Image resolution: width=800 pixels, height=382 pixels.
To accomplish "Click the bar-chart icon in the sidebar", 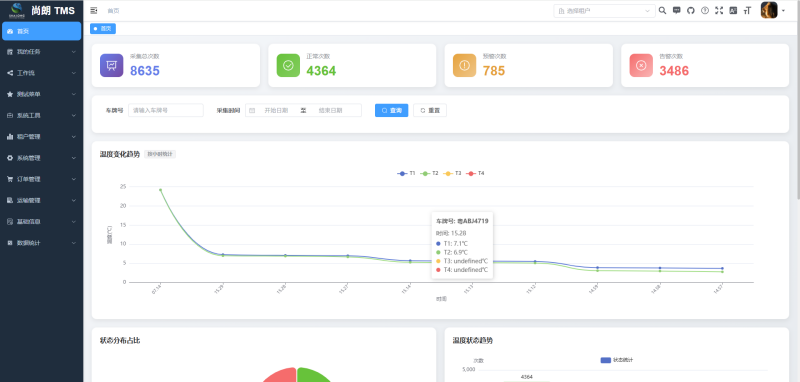I will click(x=10, y=137).
